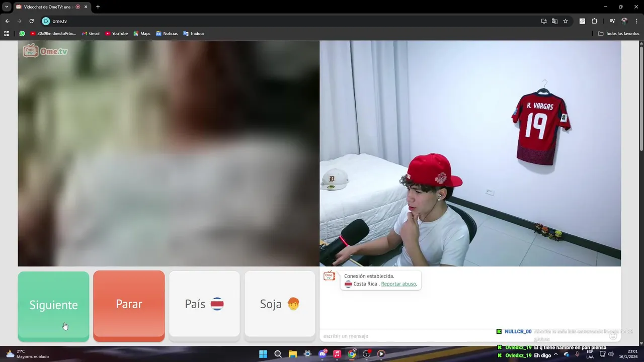Open OBS Studio from taskbar
The height and width of the screenshot is (362, 644).
367,354
